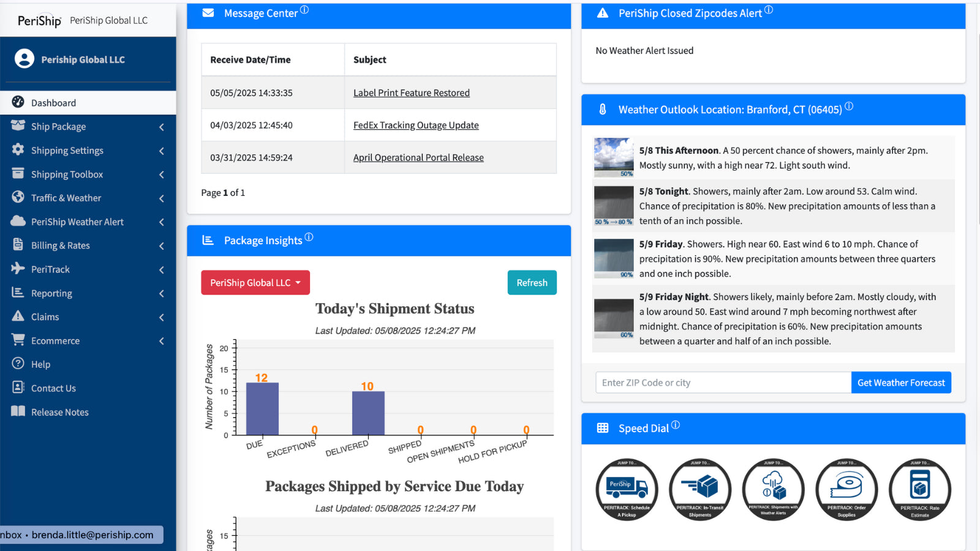Click the 05/05/2025 14:33:35 date cell
The width and height of the screenshot is (980, 551).
[x=273, y=92]
